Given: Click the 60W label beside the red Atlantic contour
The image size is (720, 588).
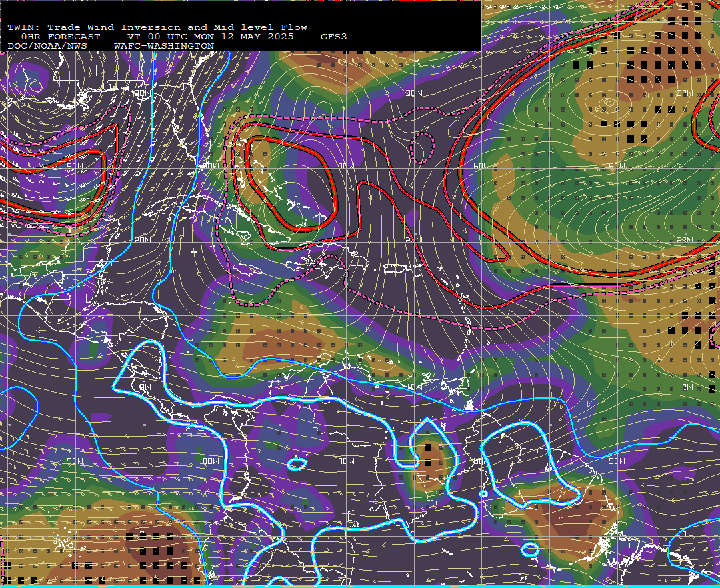Looking at the screenshot, I should [x=482, y=166].
